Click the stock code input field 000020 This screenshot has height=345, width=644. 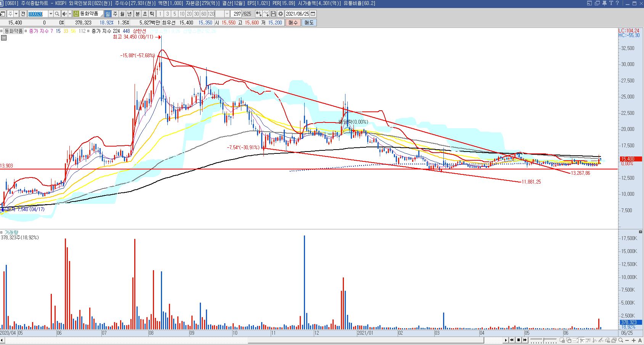coord(38,14)
